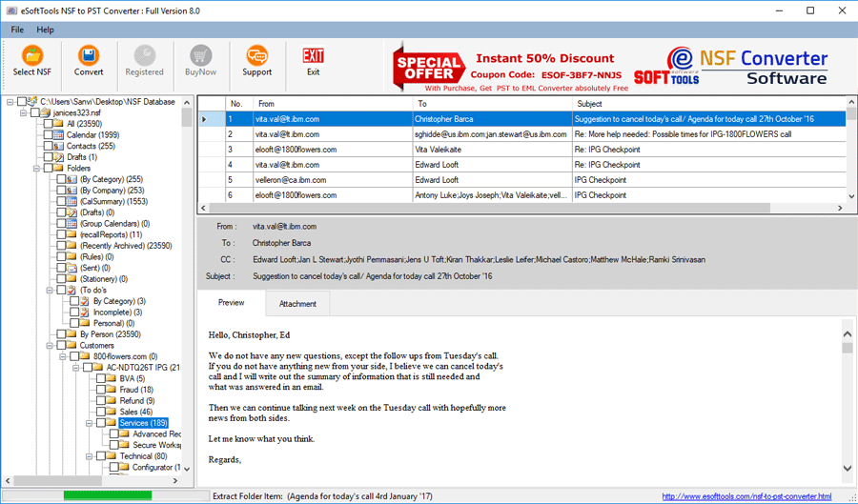Click the Select NSF toolbar icon

[x=31, y=56]
